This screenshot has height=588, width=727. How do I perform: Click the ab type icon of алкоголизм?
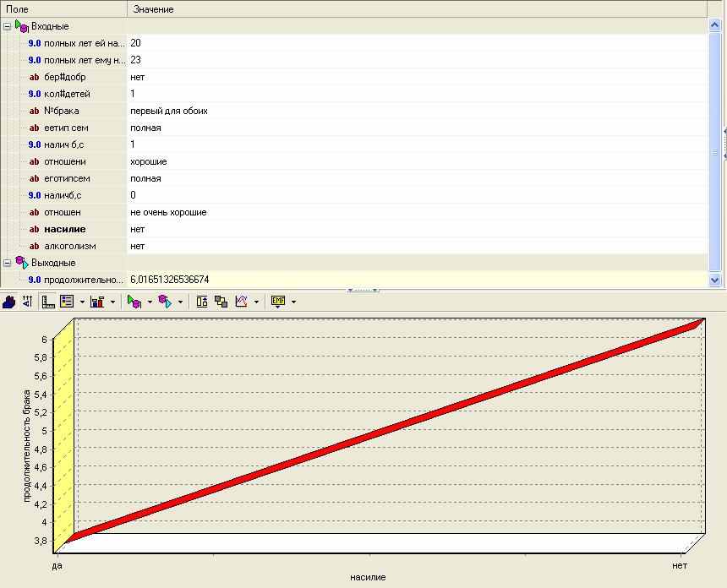click(x=35, y=246)
